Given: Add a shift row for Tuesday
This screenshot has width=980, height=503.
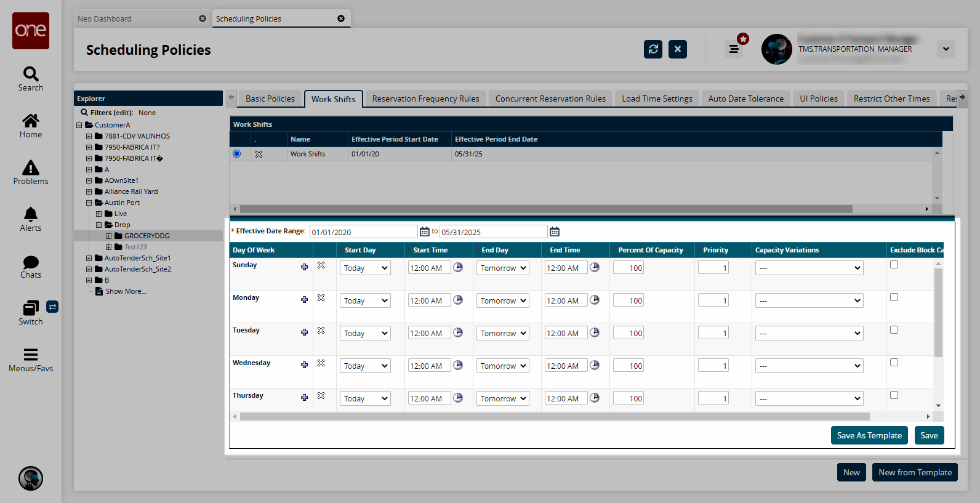Looking at the screenshot, I should 304,332.
